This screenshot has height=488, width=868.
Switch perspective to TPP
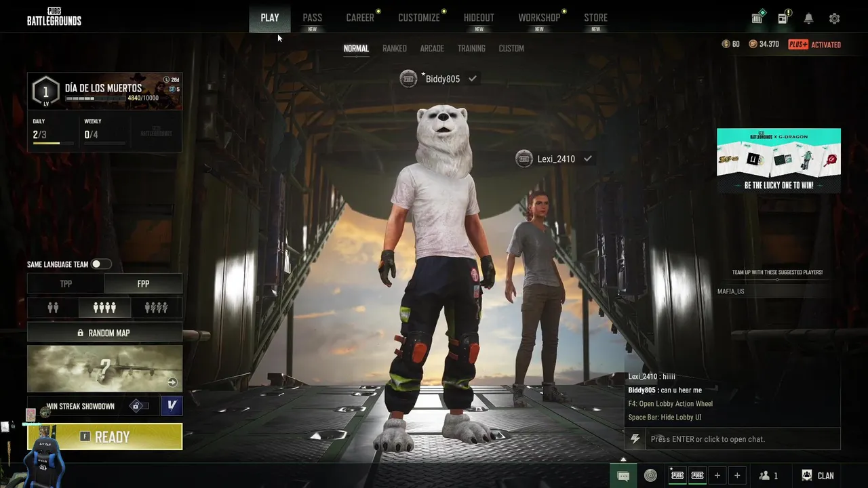coord(66,284)
